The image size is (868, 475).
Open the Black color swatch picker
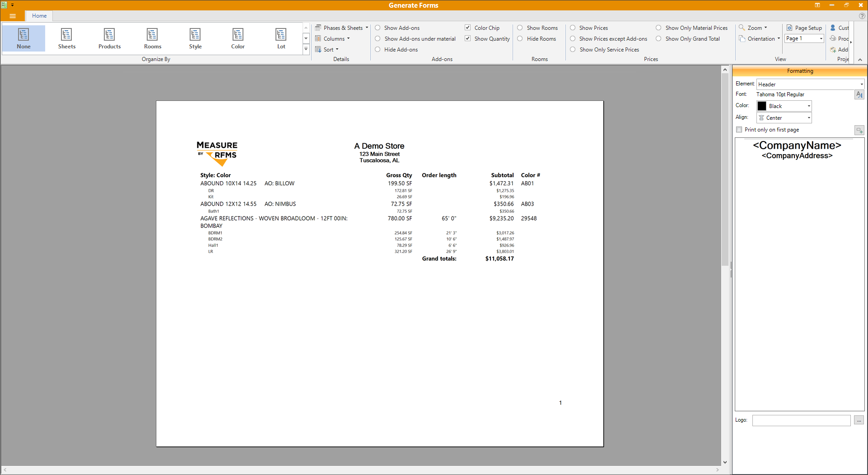pyautogui.click(x=784, y=106)
